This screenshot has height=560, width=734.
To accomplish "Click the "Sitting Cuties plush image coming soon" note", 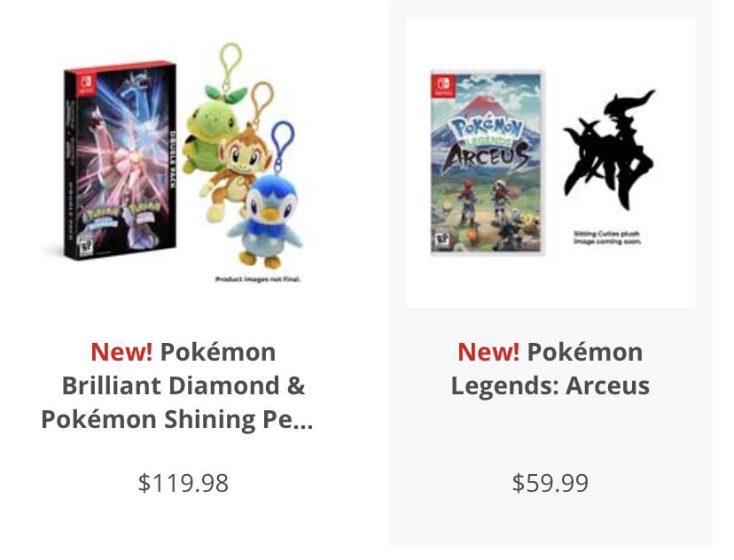I will click(x=607, y=237).
